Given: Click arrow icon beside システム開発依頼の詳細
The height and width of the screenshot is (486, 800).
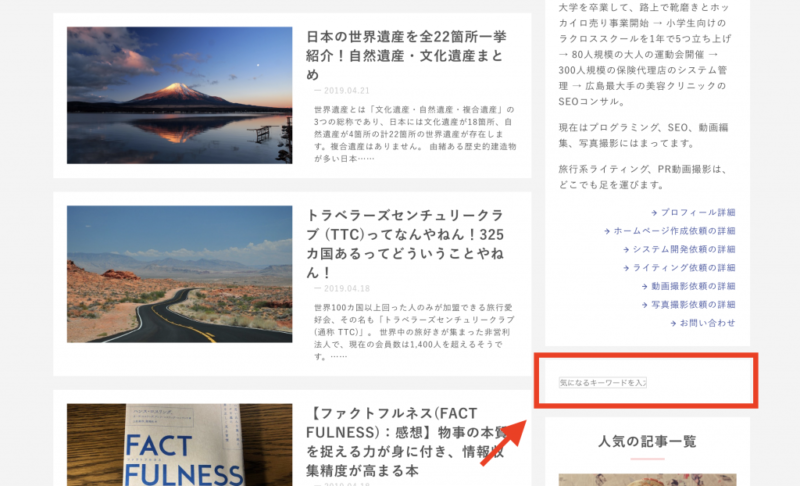Looking at the screenshot, I should point(626,249).
